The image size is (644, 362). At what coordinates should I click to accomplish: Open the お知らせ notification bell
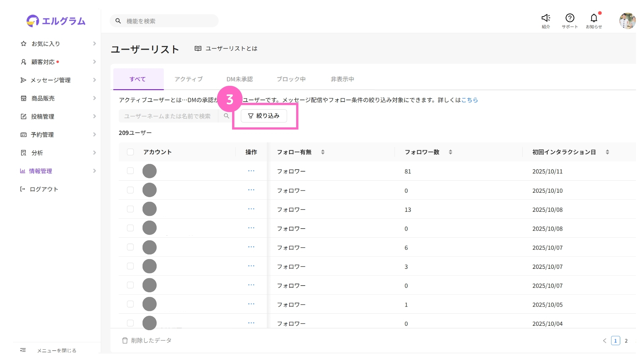point(594,18)
